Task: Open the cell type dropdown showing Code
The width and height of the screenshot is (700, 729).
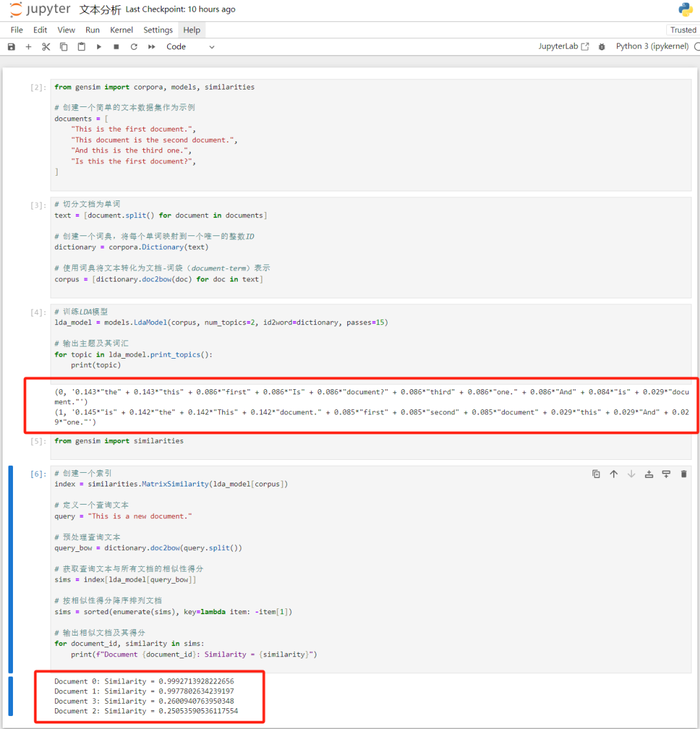Action: click(x=191, y=47)
